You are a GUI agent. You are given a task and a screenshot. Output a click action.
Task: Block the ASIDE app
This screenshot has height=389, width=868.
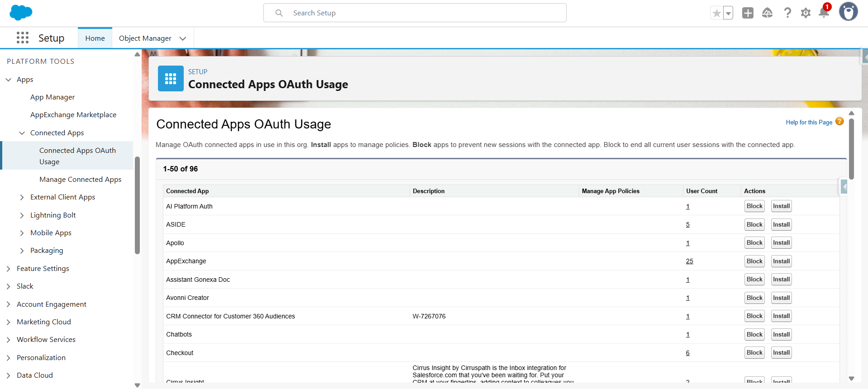click(x=754, y=224)
